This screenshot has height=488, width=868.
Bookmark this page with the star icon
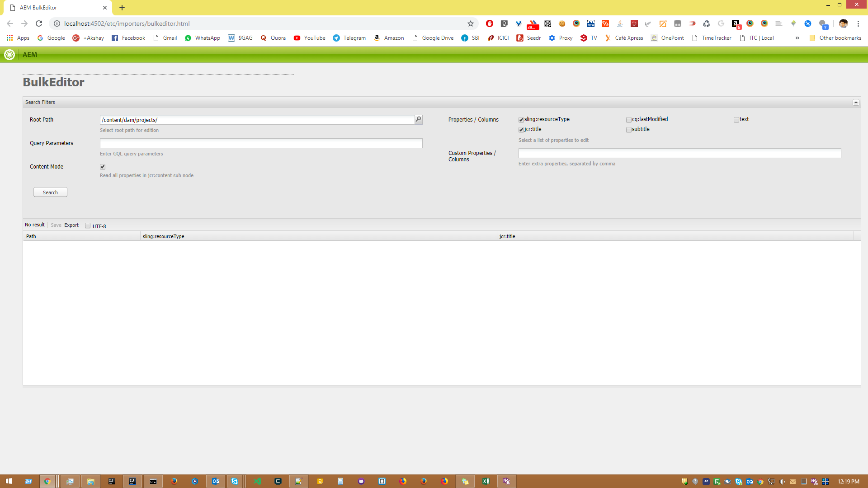[x=471, y=23]
